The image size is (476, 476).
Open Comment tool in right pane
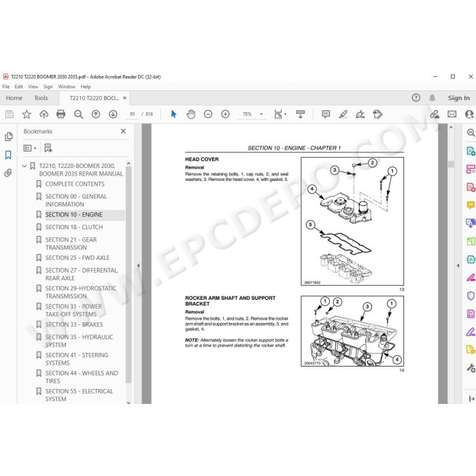471,205
